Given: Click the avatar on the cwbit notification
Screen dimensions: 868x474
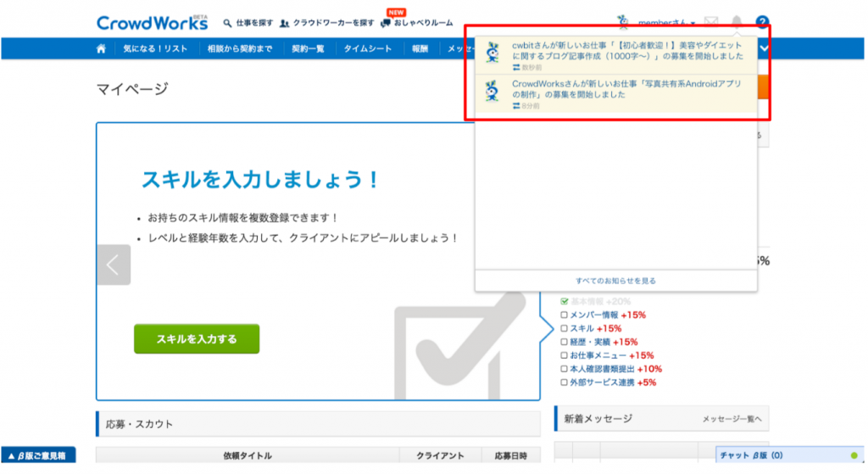Looking at the screenshot, I should (492, 52).
